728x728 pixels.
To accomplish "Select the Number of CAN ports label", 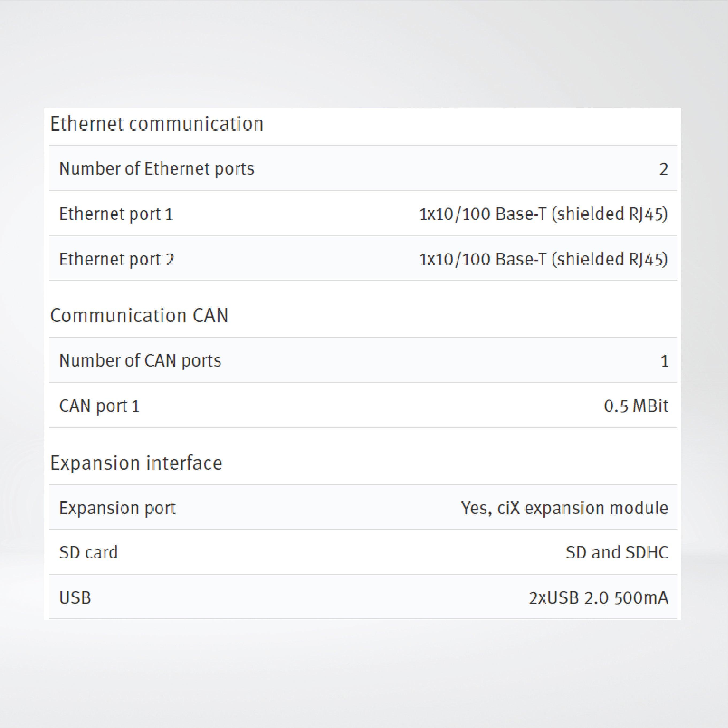I will pyautogui.click(x=140, y=361).
